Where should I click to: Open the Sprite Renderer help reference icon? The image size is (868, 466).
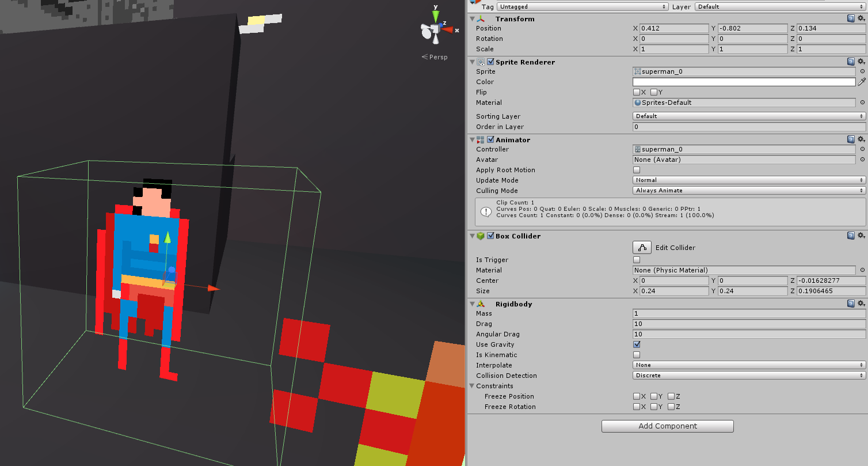pos(851,62)
